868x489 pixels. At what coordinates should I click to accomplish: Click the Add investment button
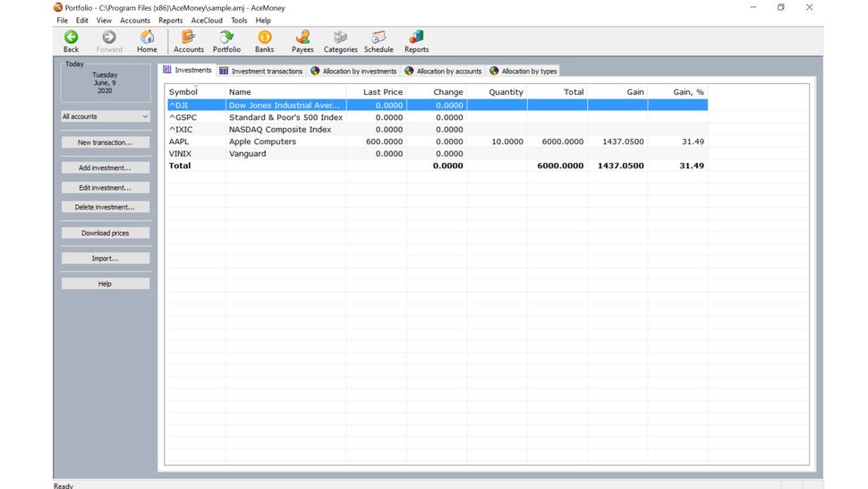point(105,167)
